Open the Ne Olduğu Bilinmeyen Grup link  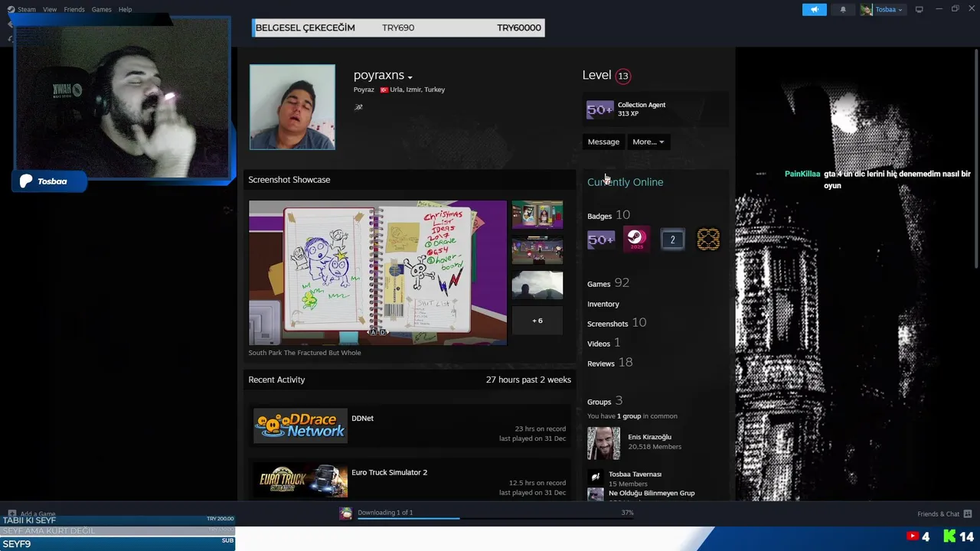[652, 493]
